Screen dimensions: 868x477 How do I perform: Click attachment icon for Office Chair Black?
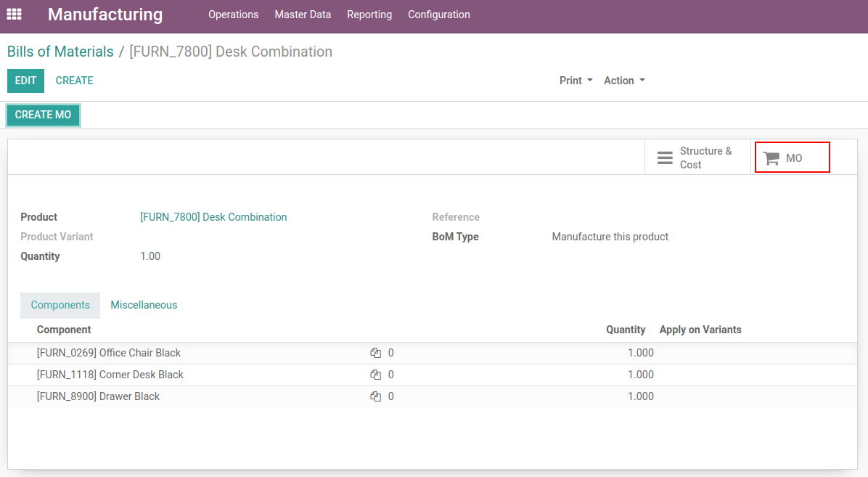click(x=375, y=353)
